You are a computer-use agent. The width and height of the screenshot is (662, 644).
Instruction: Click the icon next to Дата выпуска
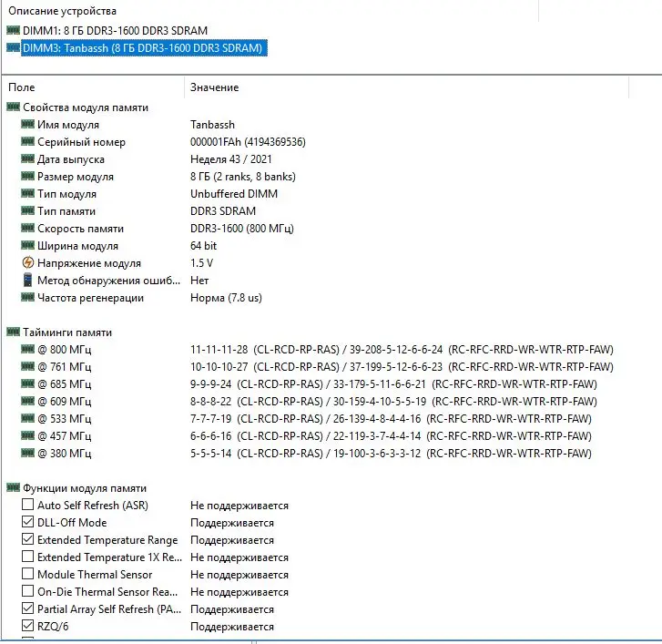coord(27,158)
